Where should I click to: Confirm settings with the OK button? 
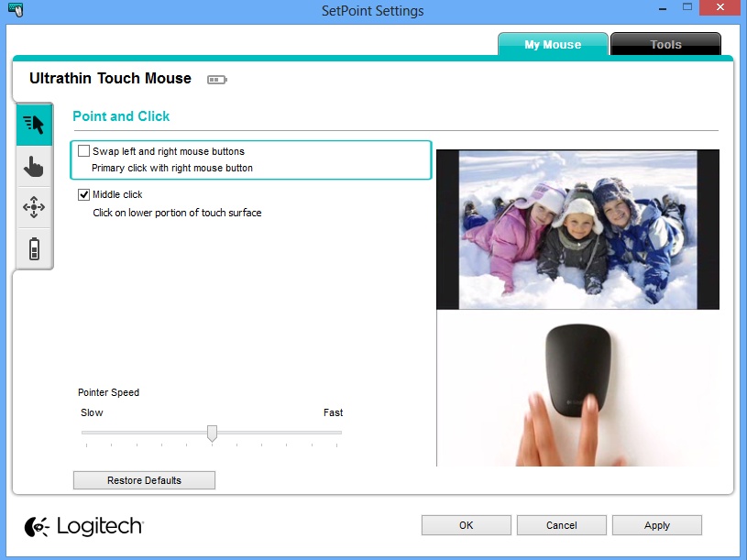pos(466,525)
